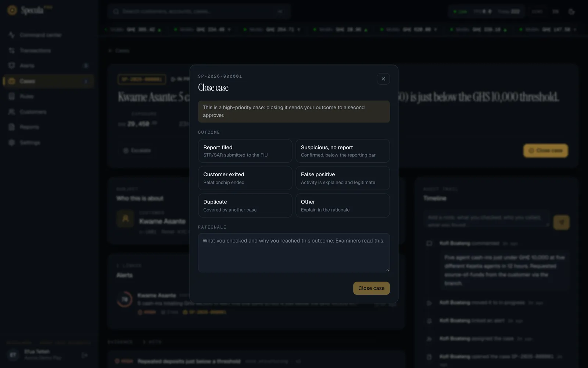Screen dimensions: 588x368
Task: Pick the "Other" outcome option
Action: [343, 205]
